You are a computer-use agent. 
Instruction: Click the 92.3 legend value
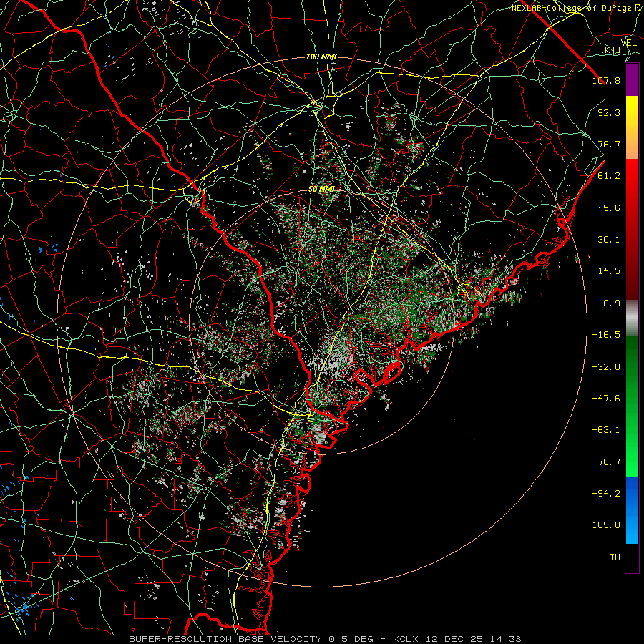coord(609,112)
